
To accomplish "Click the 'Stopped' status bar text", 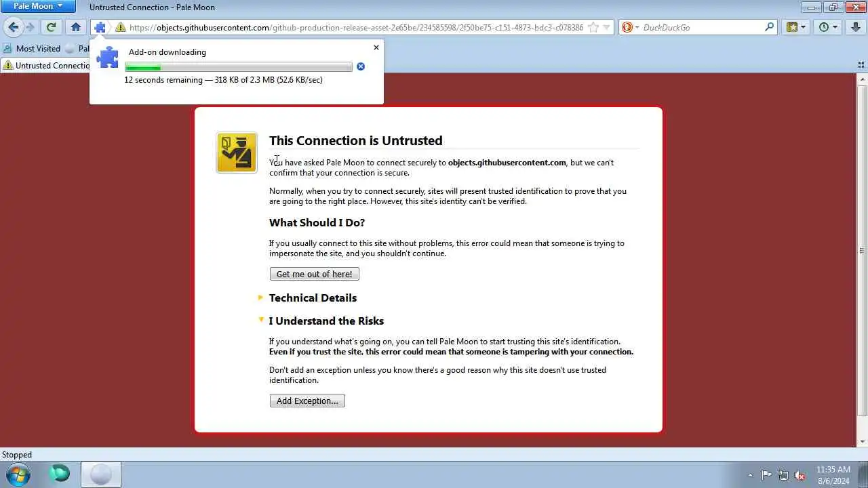I will point(17,455).
